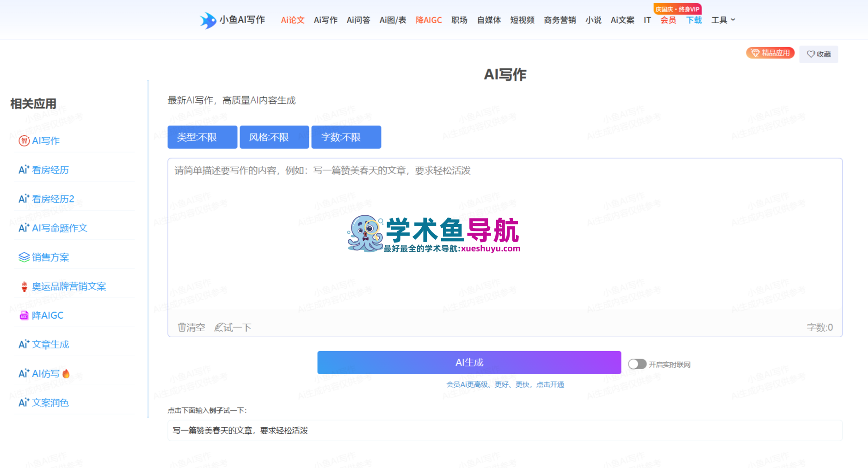868x468 pixels.
Task: Click the Ai icon beside AI仿写
Action: (x=24, y=373)
